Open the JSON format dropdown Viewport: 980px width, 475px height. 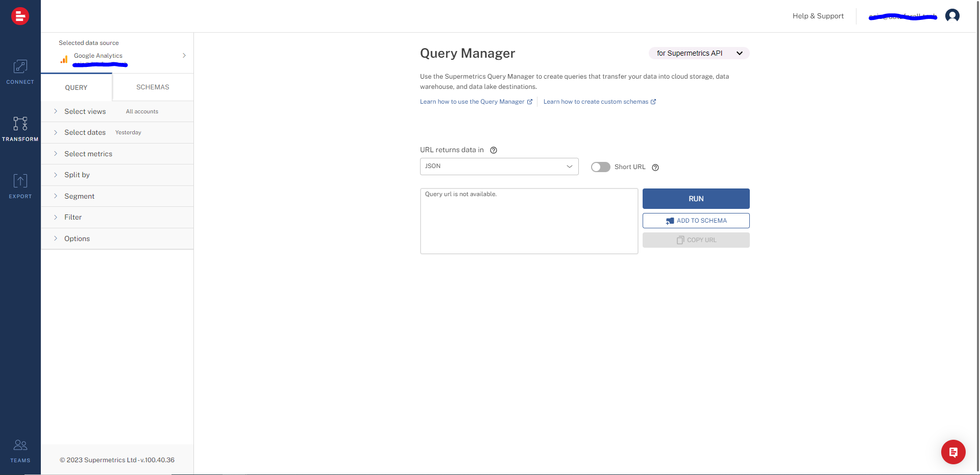pyautogui.click(x=499, y=167)
